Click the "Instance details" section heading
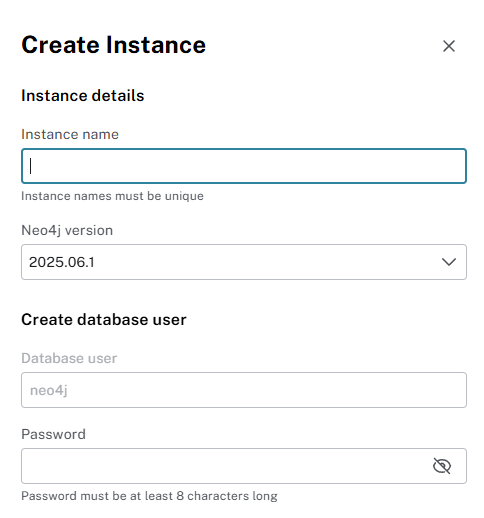This screenshot has height=518, width=484. [83, 96]
